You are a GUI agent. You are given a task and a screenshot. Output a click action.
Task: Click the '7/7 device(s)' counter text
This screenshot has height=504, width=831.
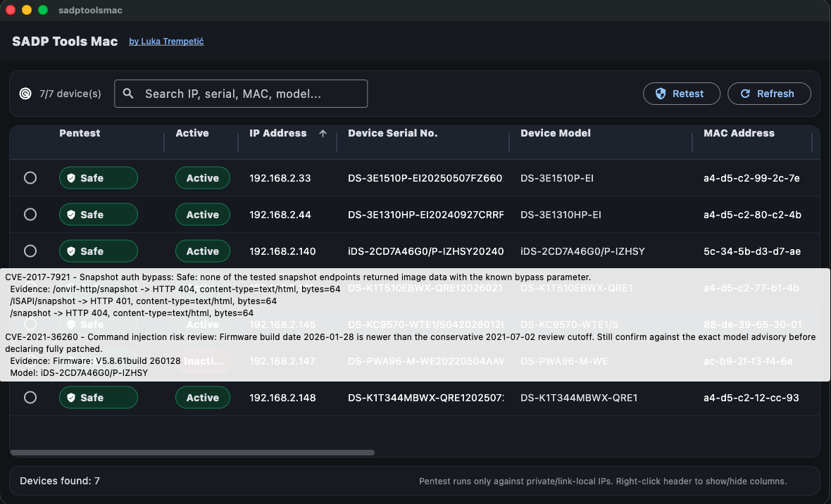tap(70, 94)
